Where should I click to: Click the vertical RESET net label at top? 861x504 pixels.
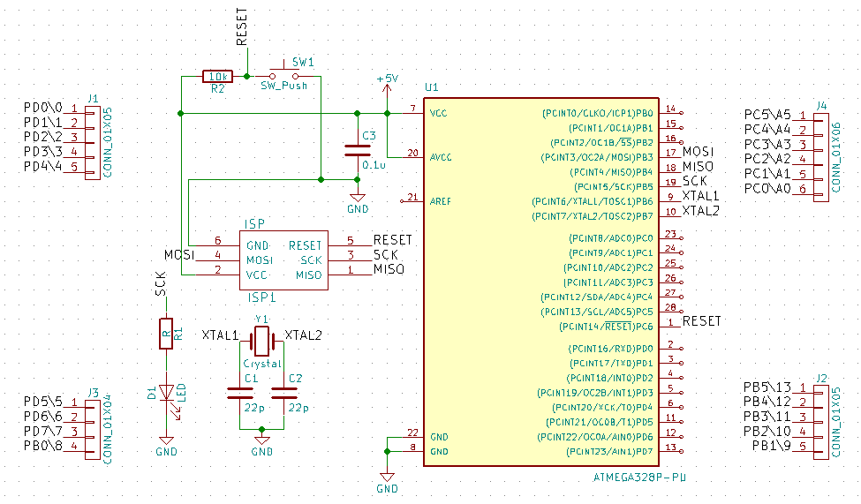coord(242,26)
